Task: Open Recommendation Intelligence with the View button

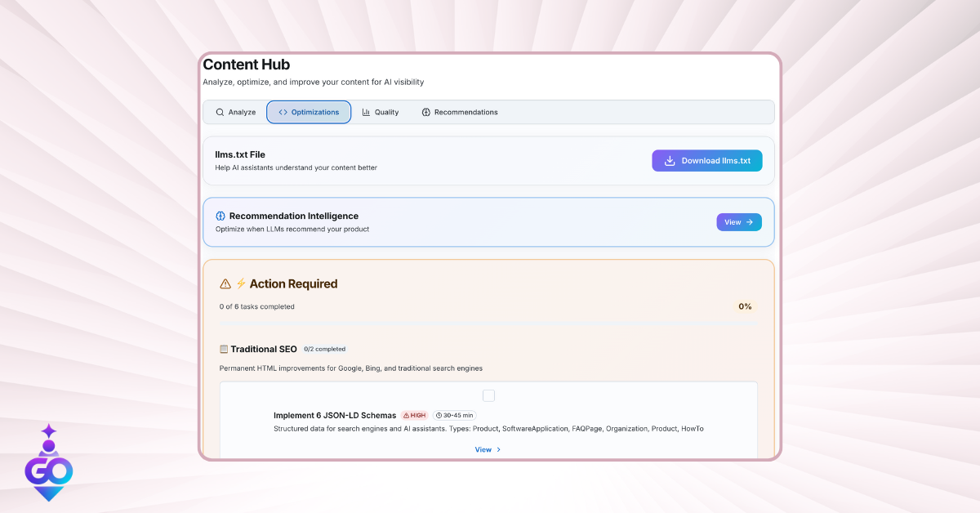Action: click(x=739, y=222)
